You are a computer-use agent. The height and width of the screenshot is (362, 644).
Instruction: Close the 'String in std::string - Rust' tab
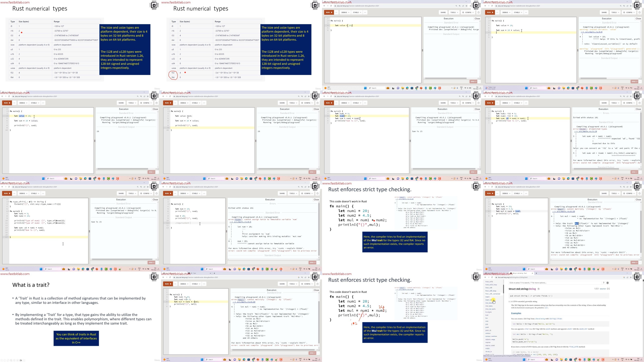click(x=532, y=273)
